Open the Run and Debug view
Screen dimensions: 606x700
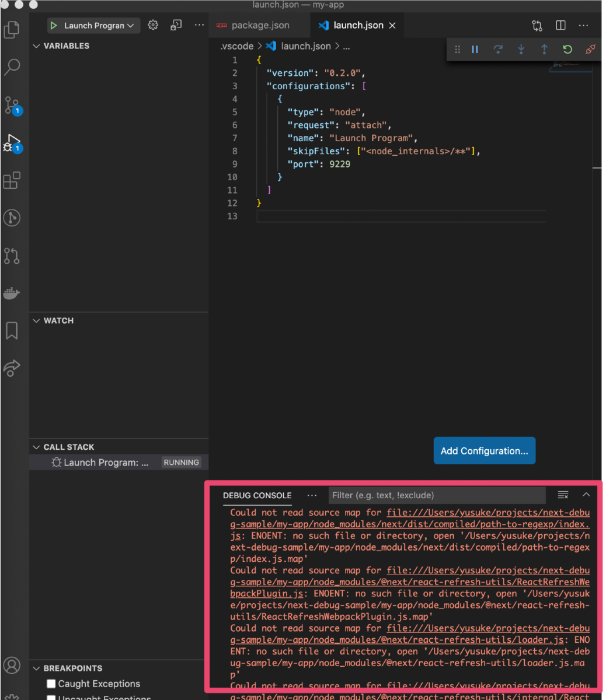pyautogui.click(x=12, y=143)
